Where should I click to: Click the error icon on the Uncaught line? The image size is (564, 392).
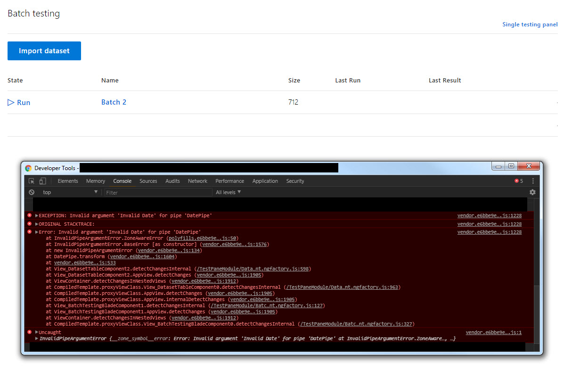[x=30, y=332]
